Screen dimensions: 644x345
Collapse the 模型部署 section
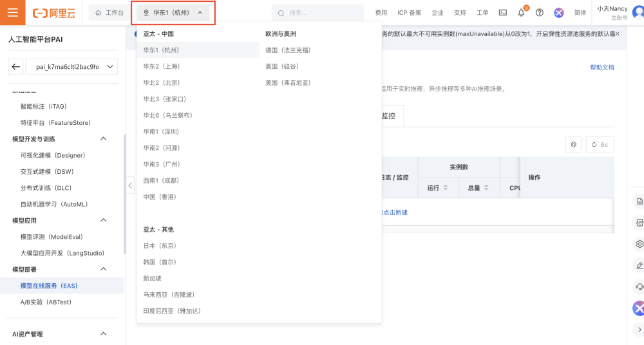104,269
